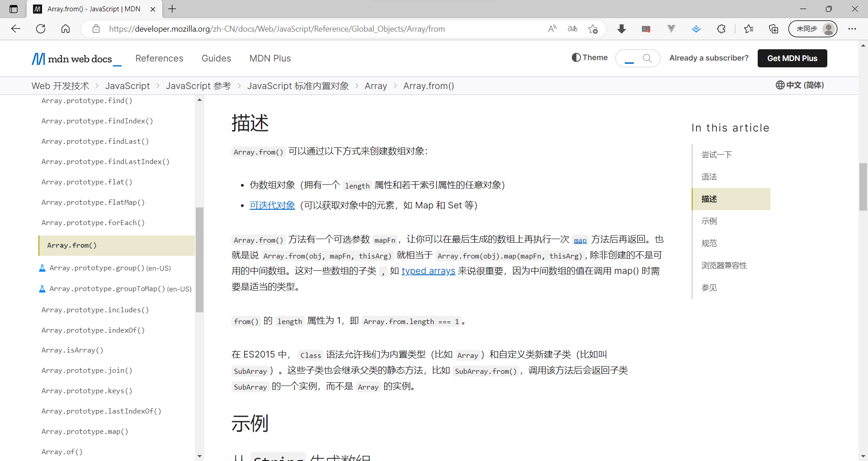Open the Guides navigation menu
The height and width of the screenshot is (461, 868).
click(216, 58)
